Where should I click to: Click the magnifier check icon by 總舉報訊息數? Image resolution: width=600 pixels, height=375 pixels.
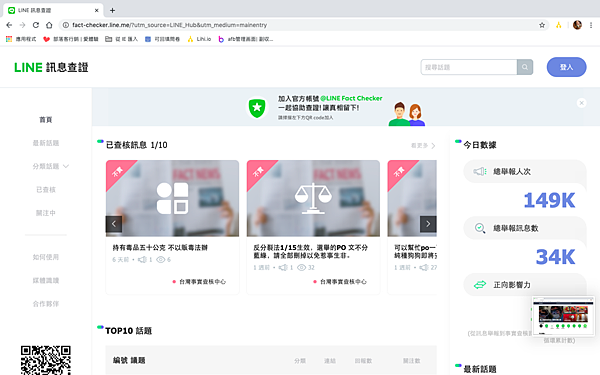pyautogui.click(x=480, y=228)
